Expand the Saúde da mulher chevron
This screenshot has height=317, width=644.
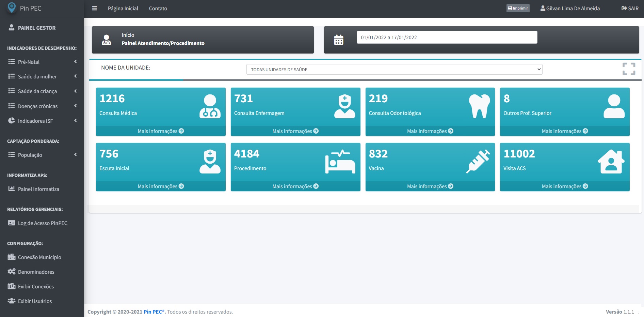pos(75,76)
